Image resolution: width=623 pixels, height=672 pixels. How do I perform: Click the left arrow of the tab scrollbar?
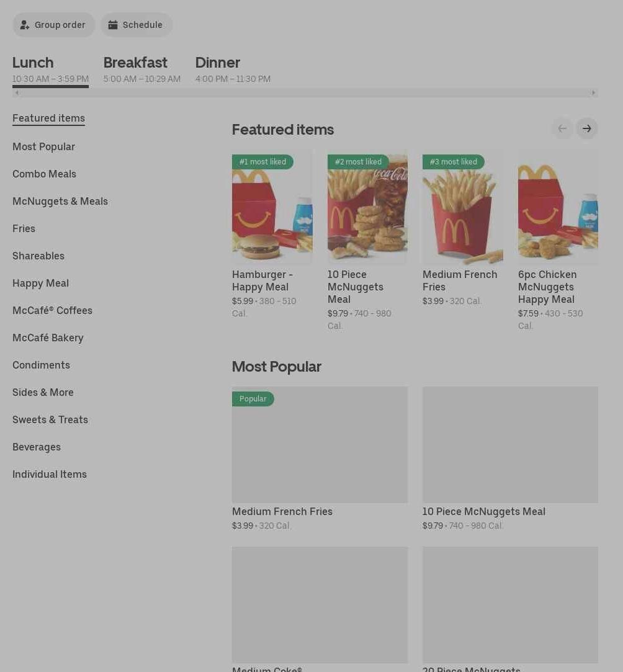click(x=17, y=92)
